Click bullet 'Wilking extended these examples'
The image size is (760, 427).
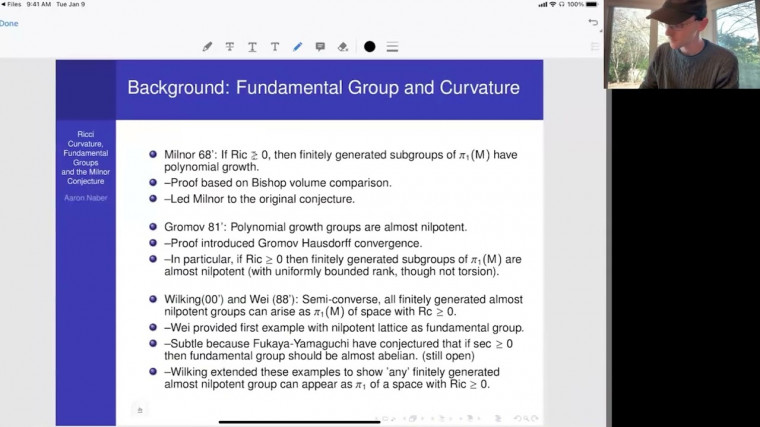pyautogui.click(x=332, y=378)
